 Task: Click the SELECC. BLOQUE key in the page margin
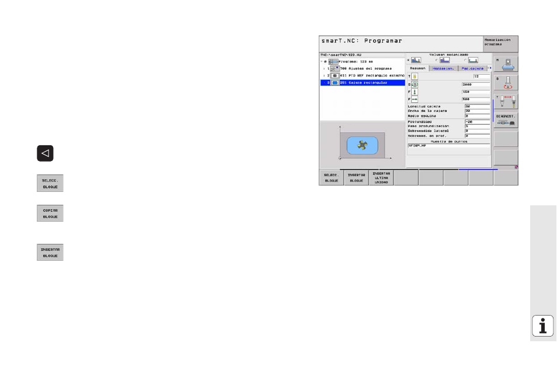point(50,183)
